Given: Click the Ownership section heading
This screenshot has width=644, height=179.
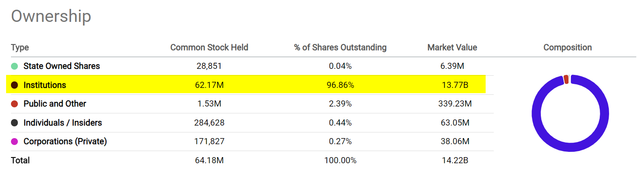Looking at the screenshot, I should [x=51, y=16].
